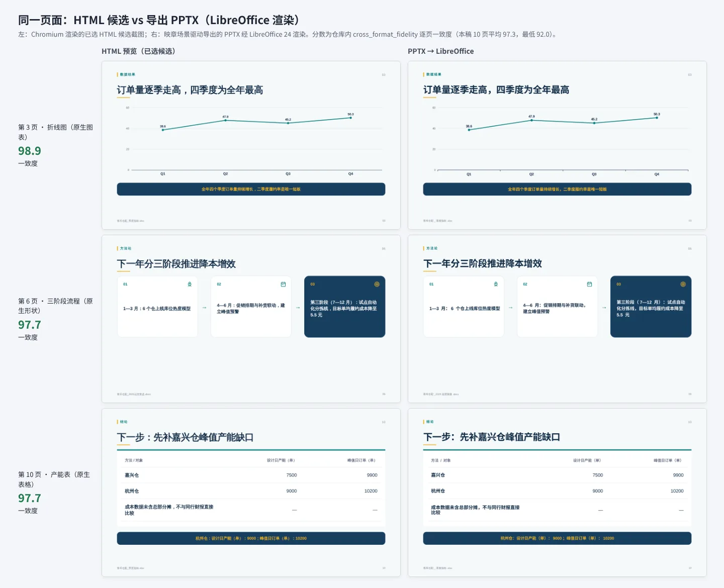
Task: Click the '4—6 月' card text in the LibreOffice slide
Action: pyautogui.click(x=554, y=309)
